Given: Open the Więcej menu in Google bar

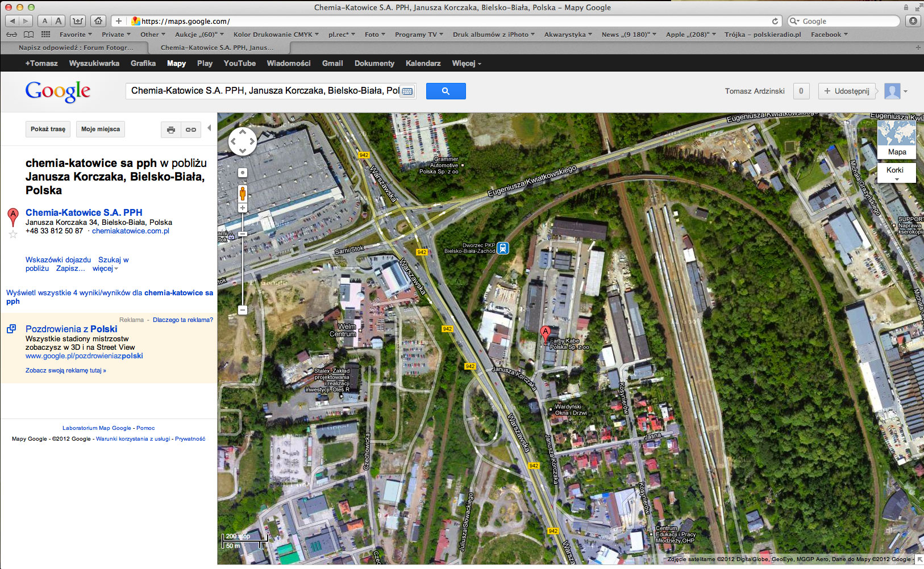Looking at the screenshot, I should point(466,64).
